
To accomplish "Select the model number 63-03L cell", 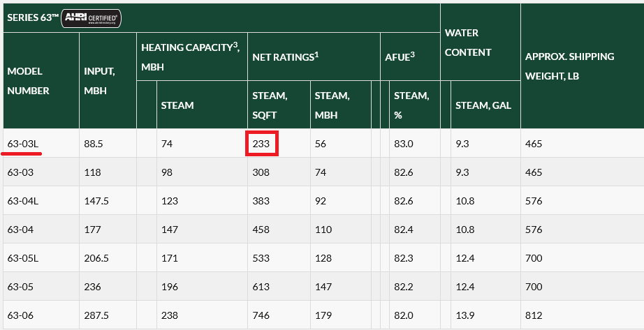I will (x=41, y=143).
